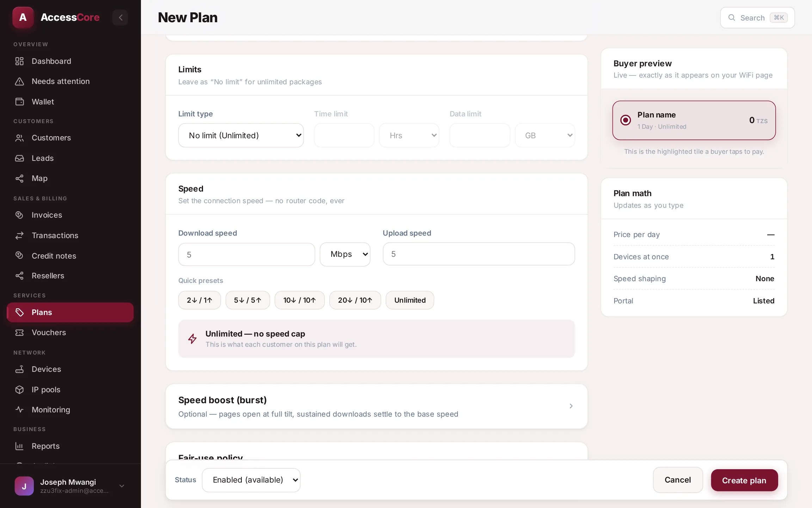Choose the Unlimited speed preset
This screenshot has height=508, width=812.
pos(410,300)
